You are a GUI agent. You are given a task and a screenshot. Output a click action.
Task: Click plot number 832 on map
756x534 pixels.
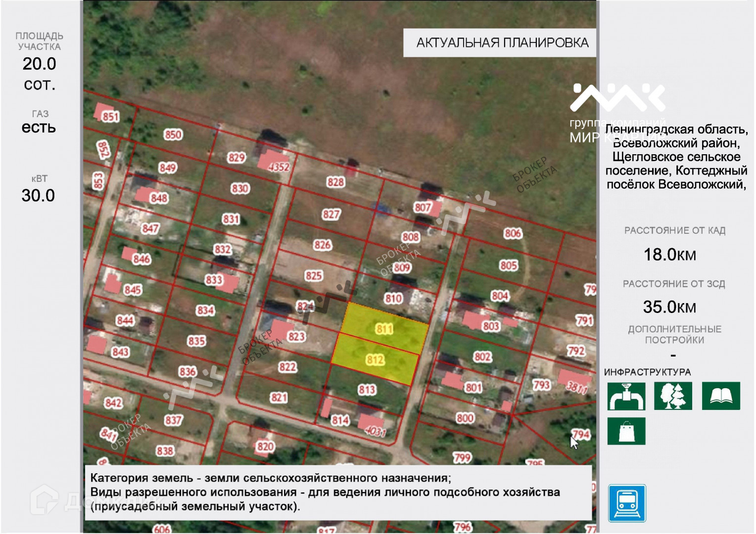click(223, 249)
